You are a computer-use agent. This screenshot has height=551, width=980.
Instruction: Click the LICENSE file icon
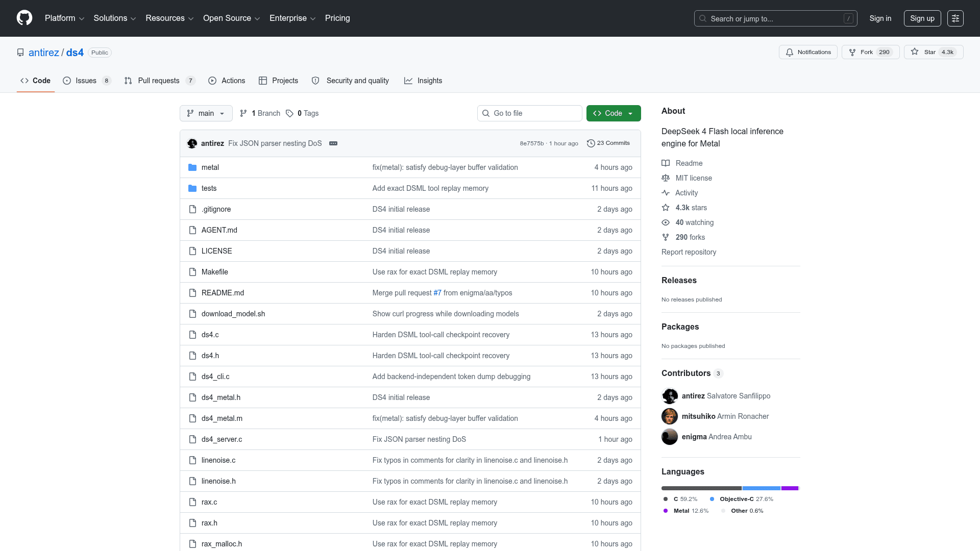tap(192, 251)
